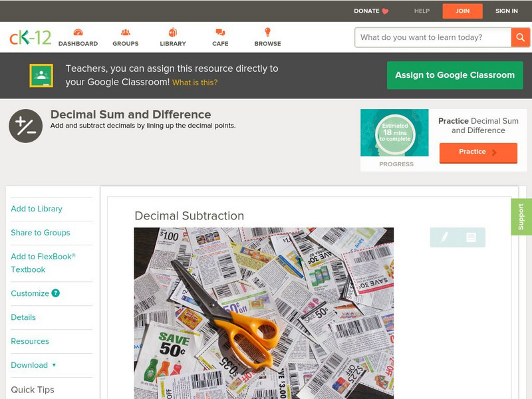The width and height of the screenshot is (532, 399).
Task: Click the What is this? link
Action: (195, 82)
